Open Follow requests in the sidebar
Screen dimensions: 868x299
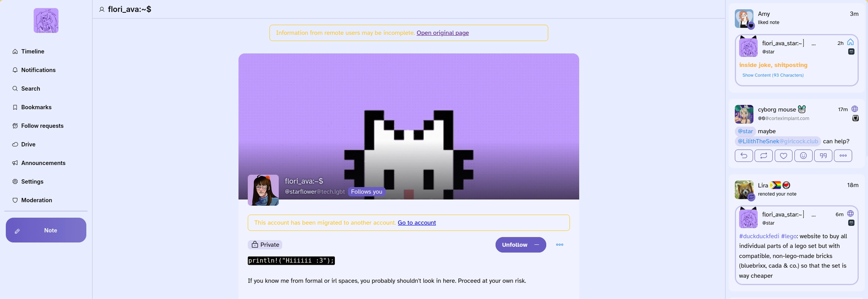click(x=38, y=126)
